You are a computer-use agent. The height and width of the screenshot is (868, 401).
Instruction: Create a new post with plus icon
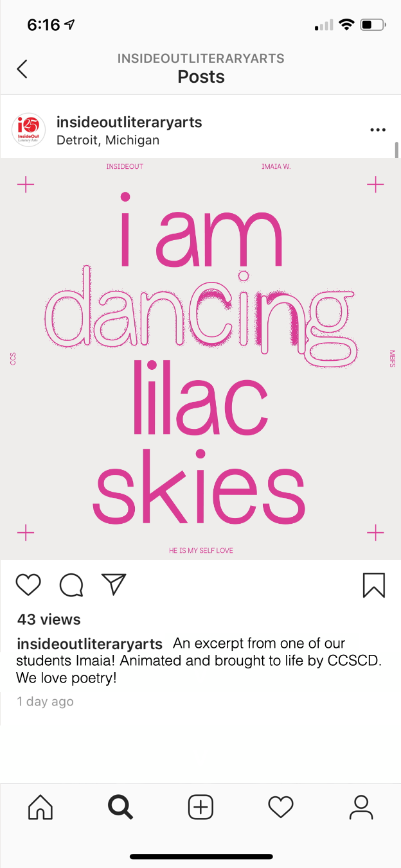(201, 806)
